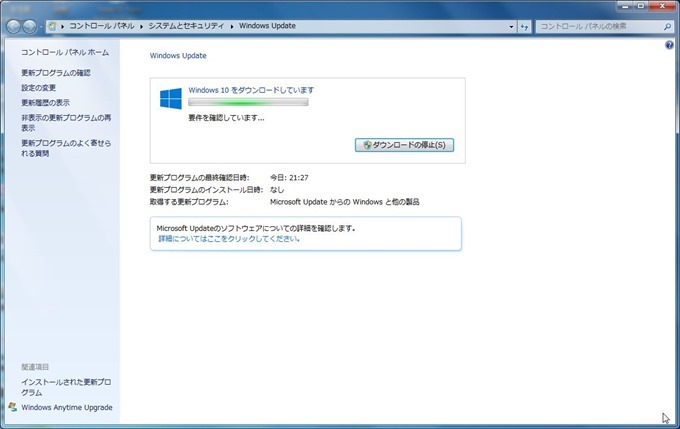Click the 今日: 21:27 timestamp
This screenshot has height=429, width=680.
(x=289, y=177)
